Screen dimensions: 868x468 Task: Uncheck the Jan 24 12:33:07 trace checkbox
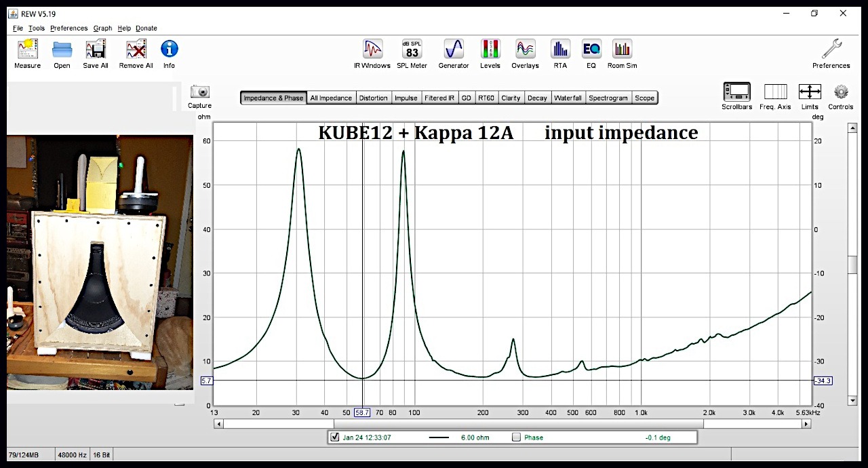point(334,437)
